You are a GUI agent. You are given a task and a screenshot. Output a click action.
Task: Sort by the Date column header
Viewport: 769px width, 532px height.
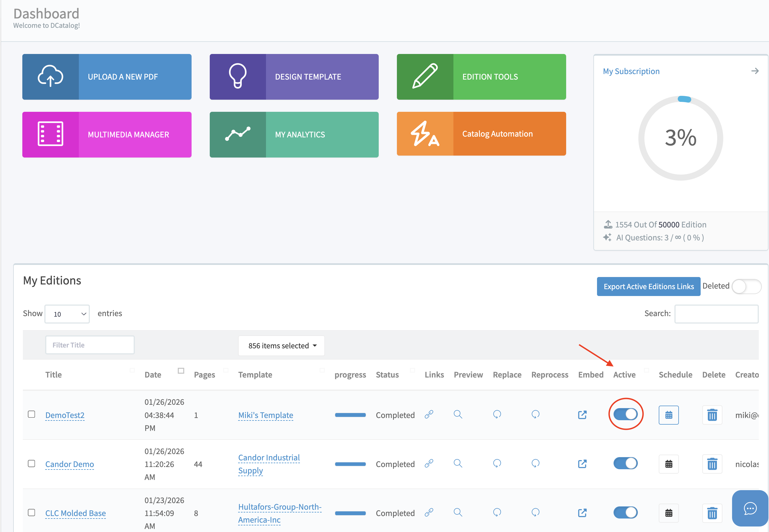coord(153,375)
